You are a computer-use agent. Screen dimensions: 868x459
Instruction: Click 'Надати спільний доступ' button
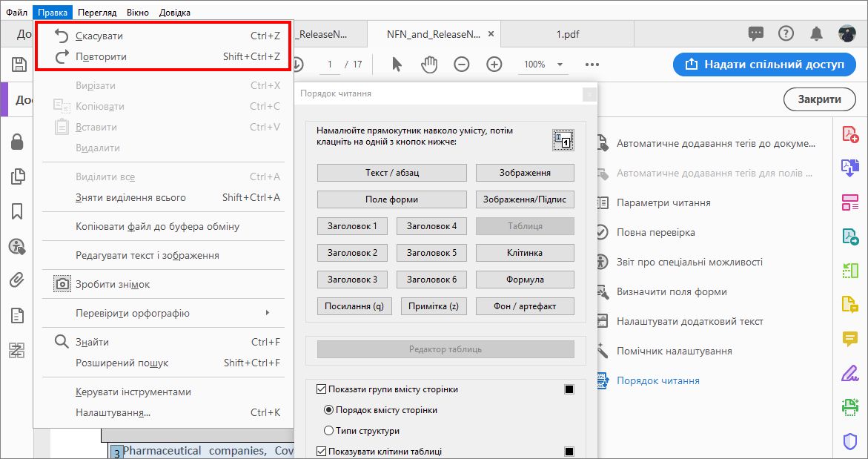pos(764,65)
